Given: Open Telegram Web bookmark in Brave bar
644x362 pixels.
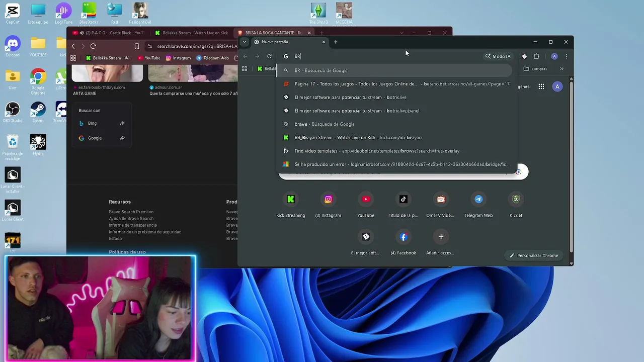Looking at the screenshot, I should [212, 58].
